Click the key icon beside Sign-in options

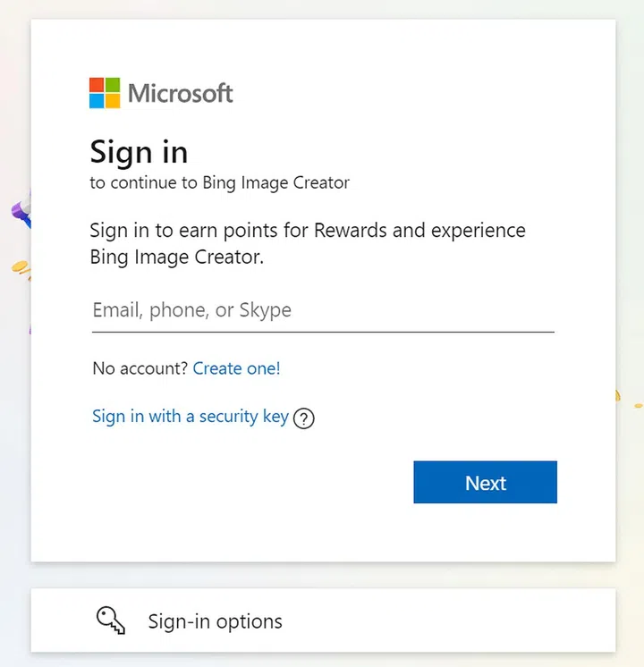[x=111, y=621]
